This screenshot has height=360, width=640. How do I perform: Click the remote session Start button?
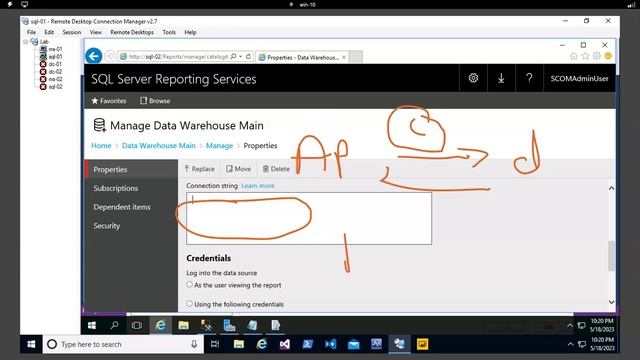[92, 325]
